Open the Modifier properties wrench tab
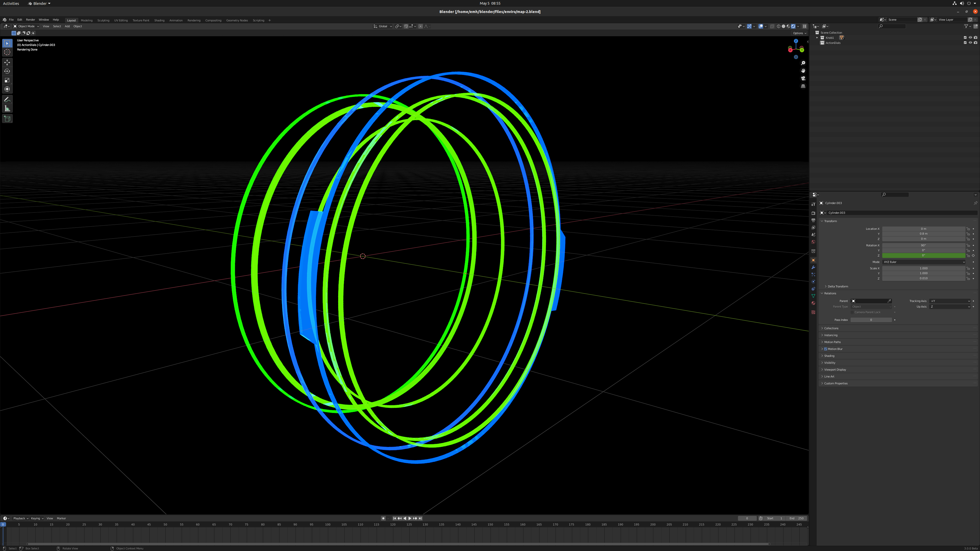 [x=813, y=267]
